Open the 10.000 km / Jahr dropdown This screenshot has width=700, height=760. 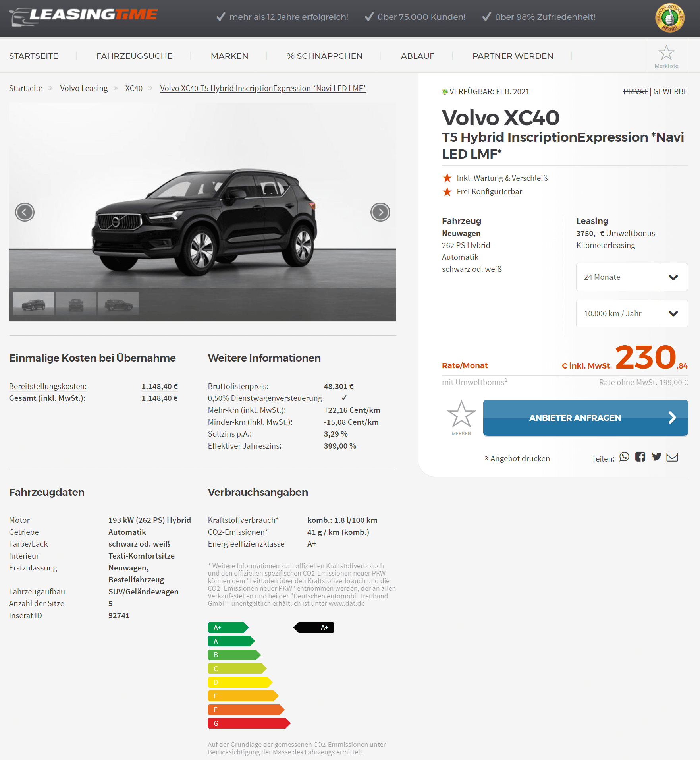632,313
